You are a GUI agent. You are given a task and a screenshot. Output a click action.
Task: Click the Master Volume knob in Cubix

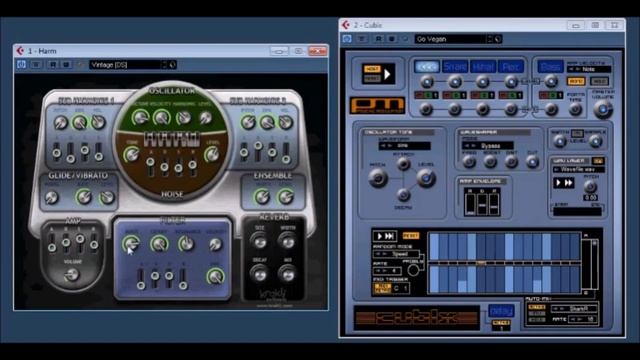coord(603,109)
